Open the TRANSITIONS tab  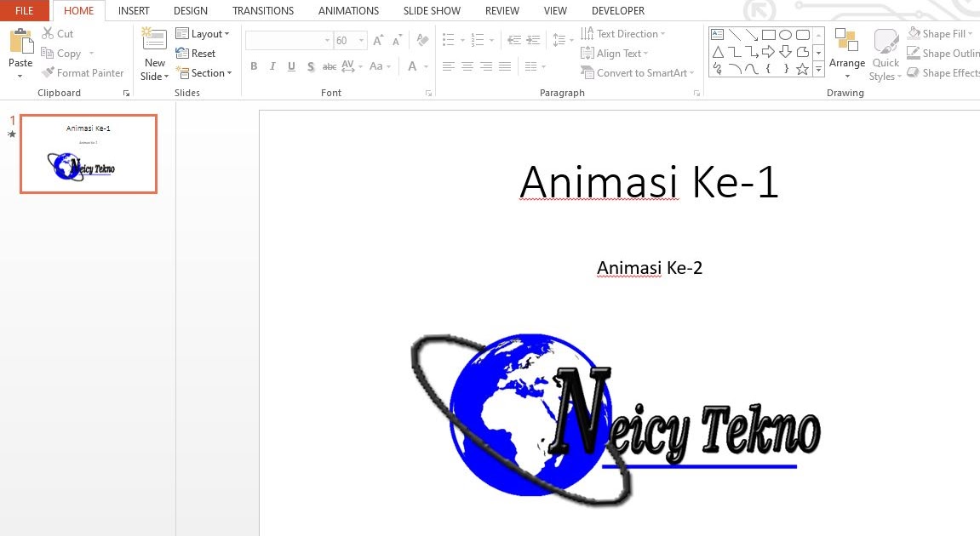point(262,10)
